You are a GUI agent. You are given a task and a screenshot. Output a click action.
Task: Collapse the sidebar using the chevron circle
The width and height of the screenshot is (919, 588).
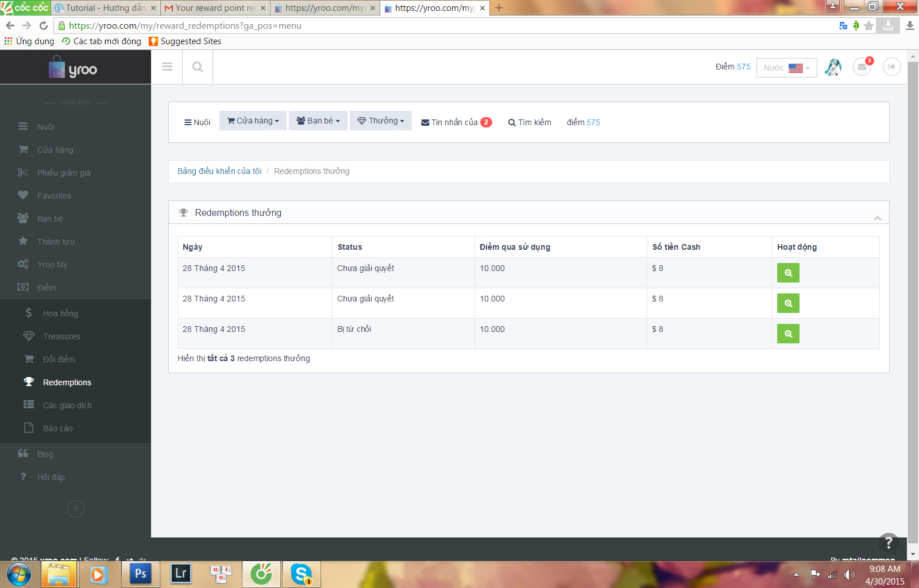pos(76,509)
